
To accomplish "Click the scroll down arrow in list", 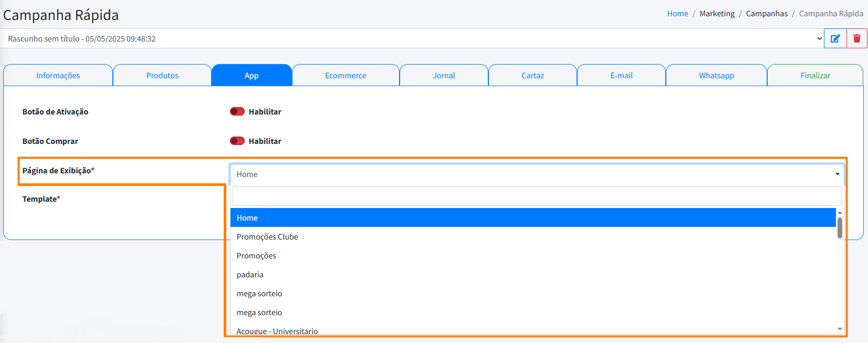I will click(840, 329).
